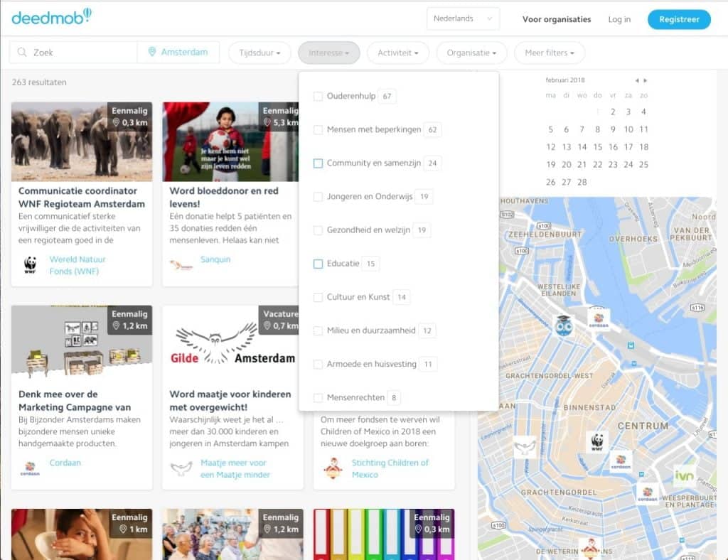
Task: Click the search magnifier icon
Action: [x=22, y=52]
